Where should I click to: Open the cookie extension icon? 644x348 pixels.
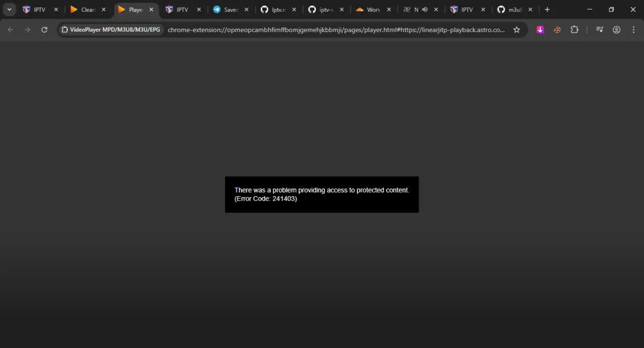tap(557, 30)
